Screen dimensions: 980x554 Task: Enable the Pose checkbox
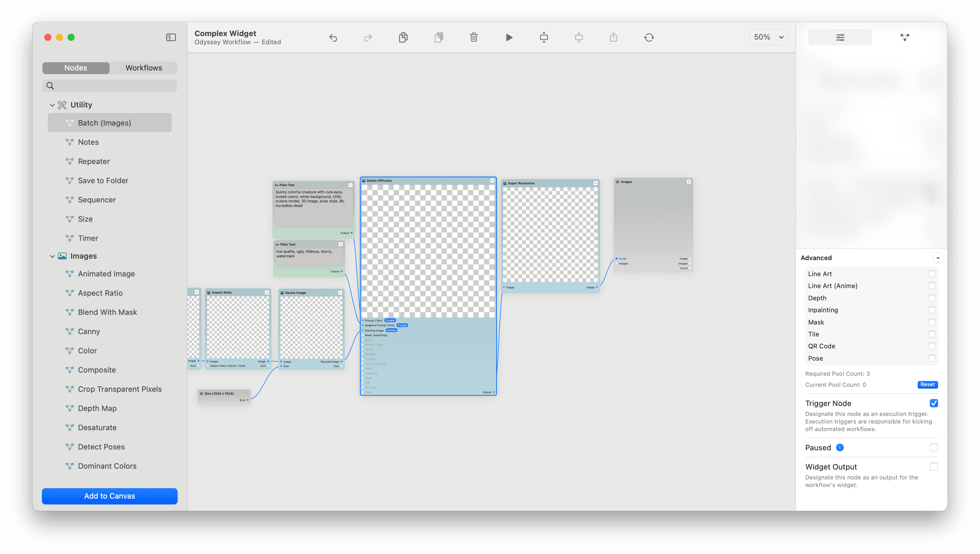[932, 359]
